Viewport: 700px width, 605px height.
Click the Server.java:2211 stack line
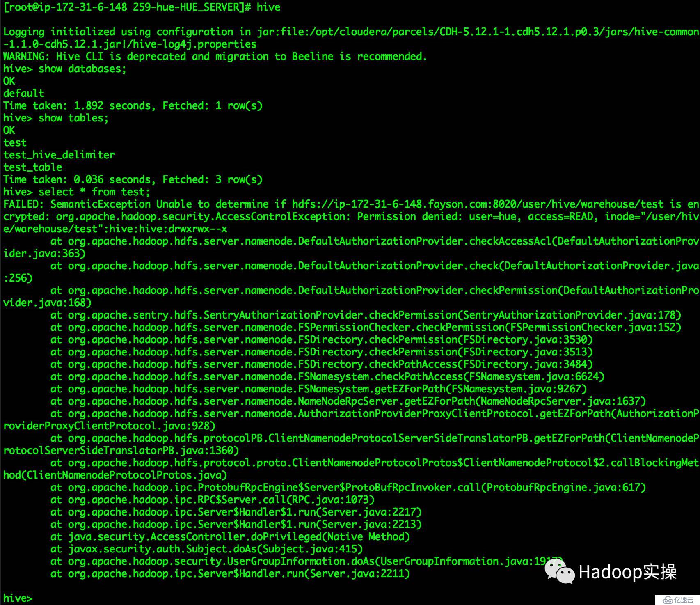coord(230,574)
